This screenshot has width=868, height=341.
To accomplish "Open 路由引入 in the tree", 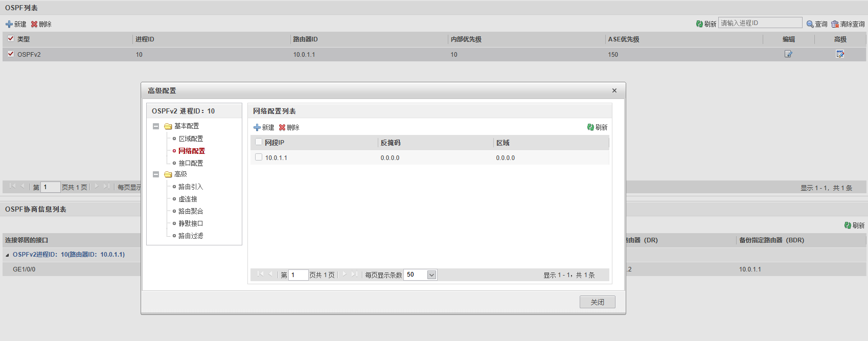I will [191, 187].
